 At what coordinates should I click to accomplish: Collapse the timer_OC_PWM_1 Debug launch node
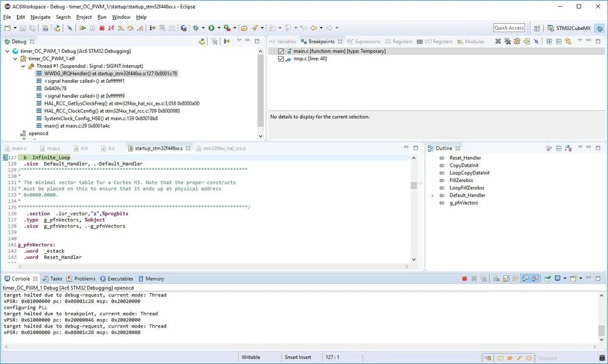7,51
